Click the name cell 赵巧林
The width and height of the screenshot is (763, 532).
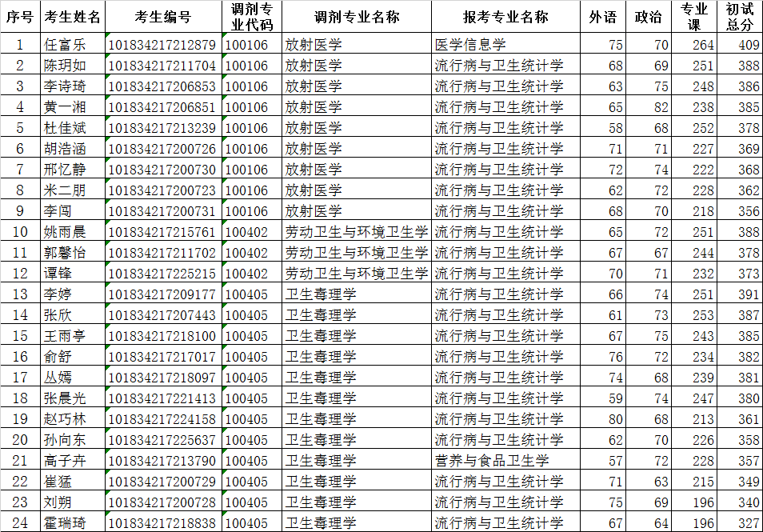click(65, 419)
